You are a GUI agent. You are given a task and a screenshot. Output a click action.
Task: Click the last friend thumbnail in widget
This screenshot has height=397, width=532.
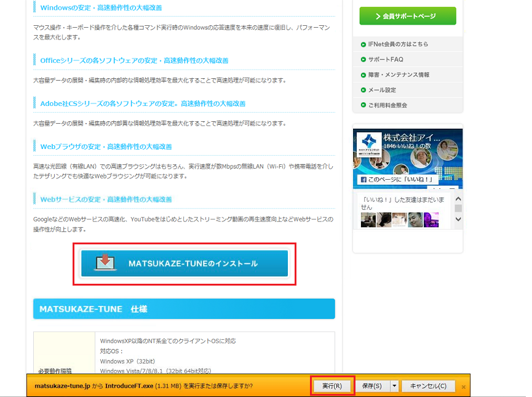[432, 220]
